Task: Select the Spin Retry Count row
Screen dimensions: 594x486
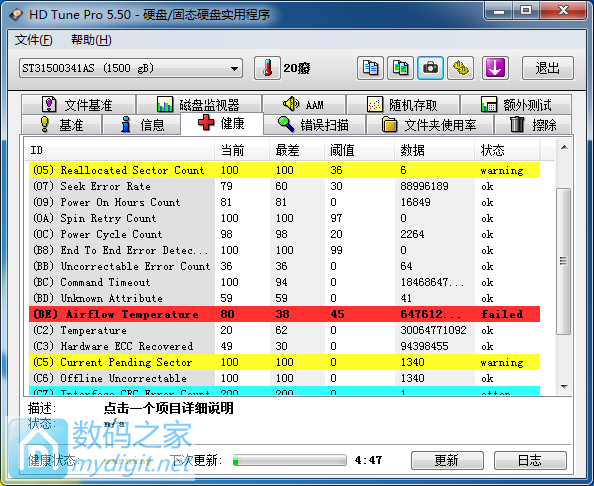Action: 284,218
